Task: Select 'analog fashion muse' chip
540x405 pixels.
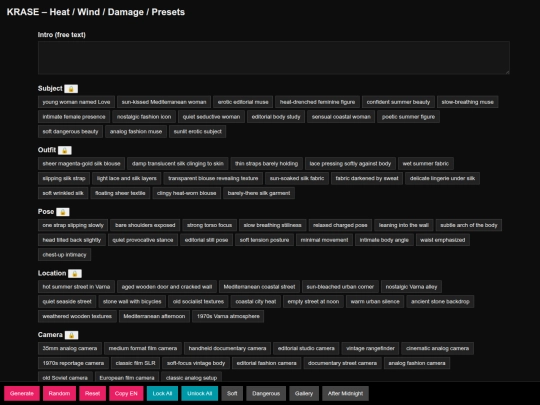Action: (x=136, y=132)
